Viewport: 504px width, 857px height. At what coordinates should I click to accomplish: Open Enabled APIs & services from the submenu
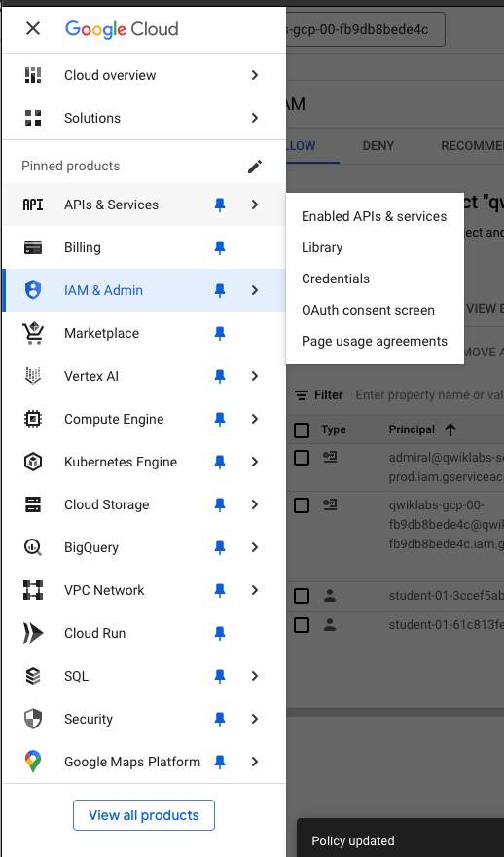(374, 216)
